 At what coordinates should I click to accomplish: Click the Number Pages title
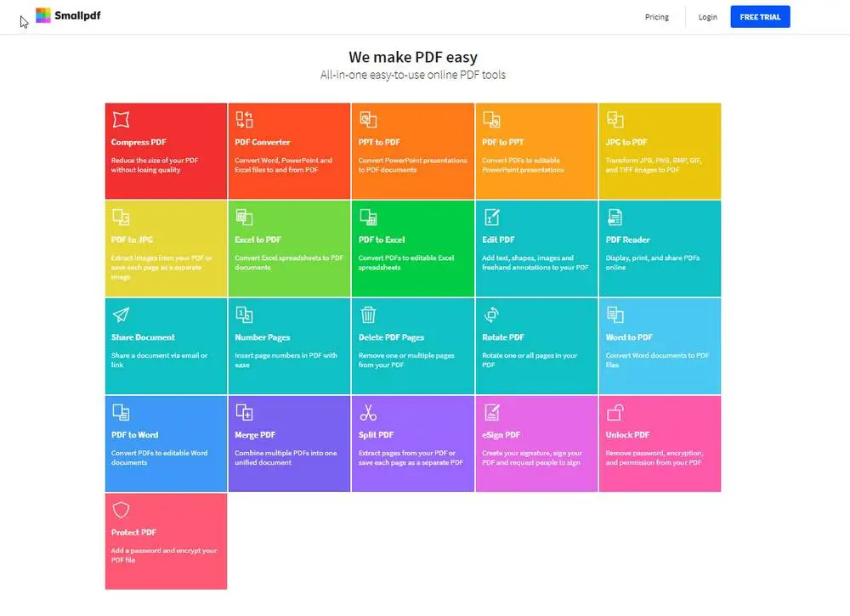point(263,337)
